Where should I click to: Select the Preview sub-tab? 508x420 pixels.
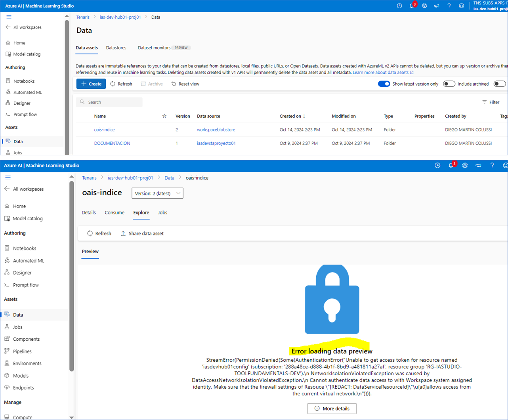[90, 252]
